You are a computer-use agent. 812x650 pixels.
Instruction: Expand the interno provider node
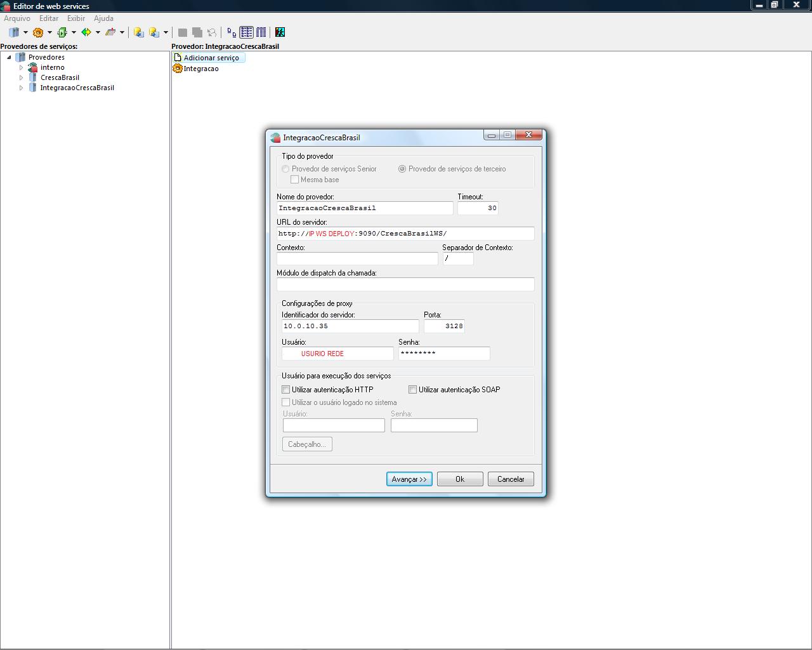tap(21, 67)
